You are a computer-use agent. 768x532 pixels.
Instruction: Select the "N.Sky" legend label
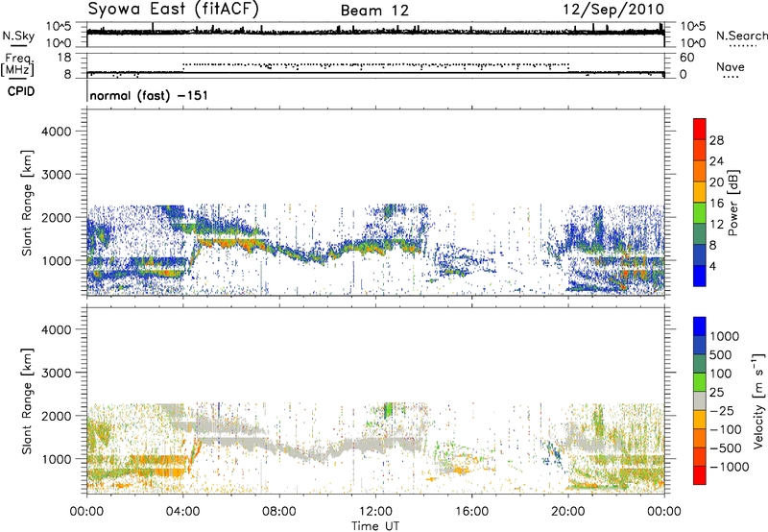(x=18, y=36)
